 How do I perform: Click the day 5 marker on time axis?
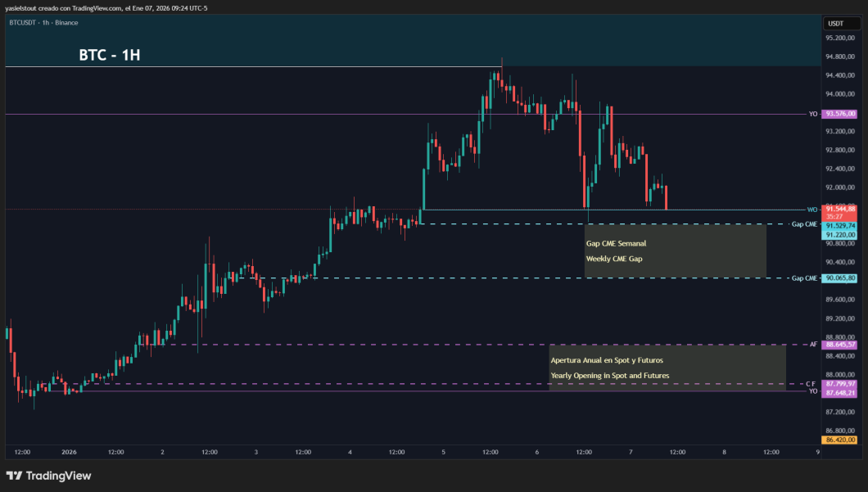click(x=443, y=452)
